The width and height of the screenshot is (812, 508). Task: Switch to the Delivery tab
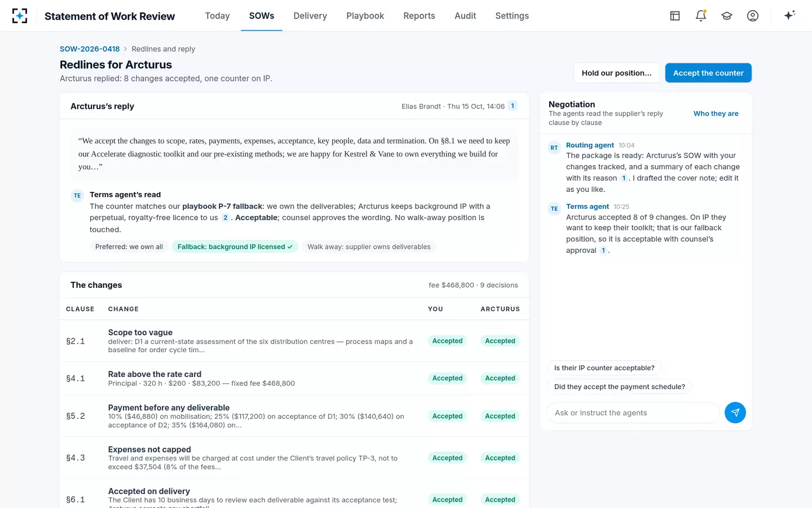[x=310, y=16]
